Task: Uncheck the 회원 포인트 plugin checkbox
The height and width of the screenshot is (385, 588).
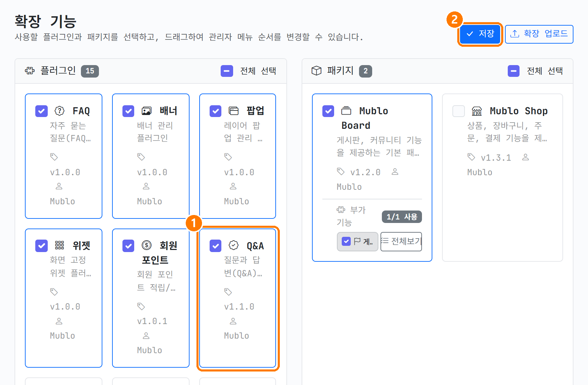Action: click(128, 246)
